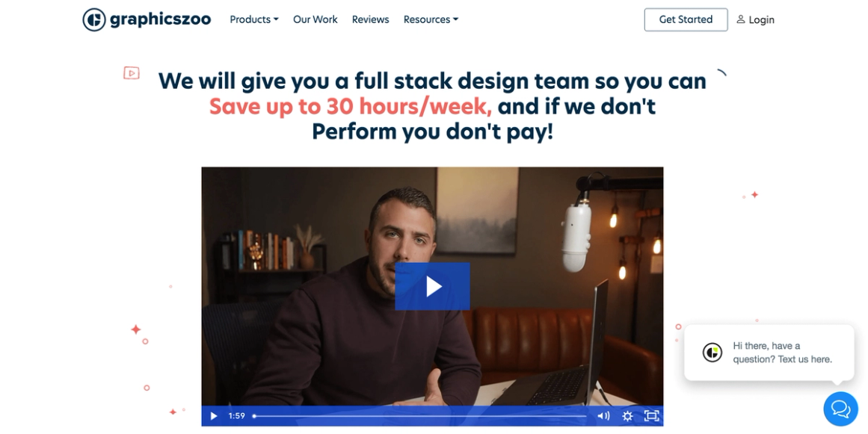Click the Login link
The height and width of the screenshot is (434, 868).
tap(761, 20)
